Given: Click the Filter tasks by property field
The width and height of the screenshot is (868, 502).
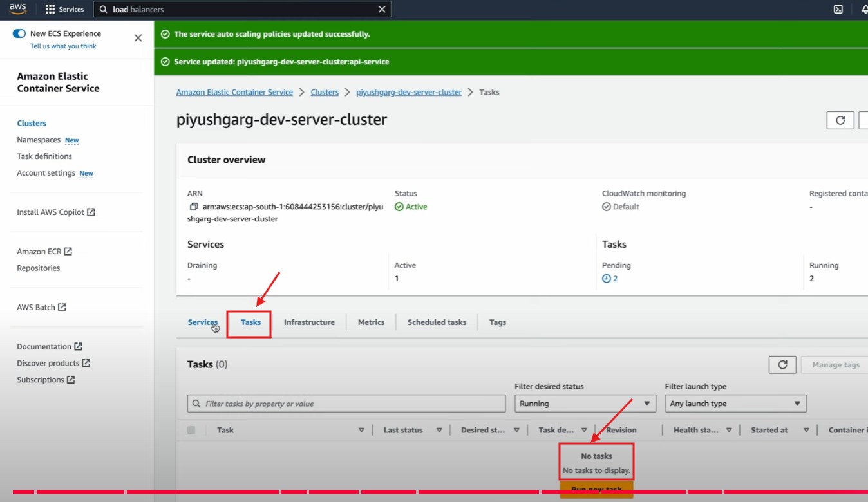Looking at the screenshot, I should tap(346, 404).
